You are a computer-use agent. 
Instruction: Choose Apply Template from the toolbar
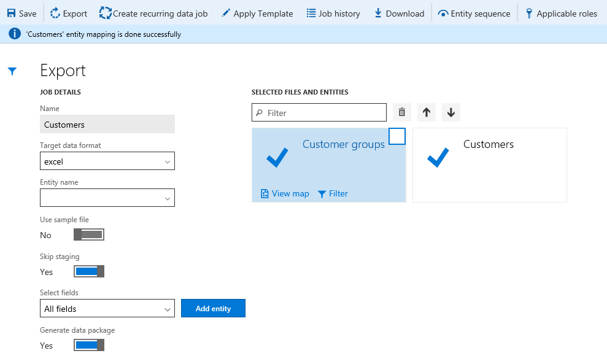click(x=257, y=14)
